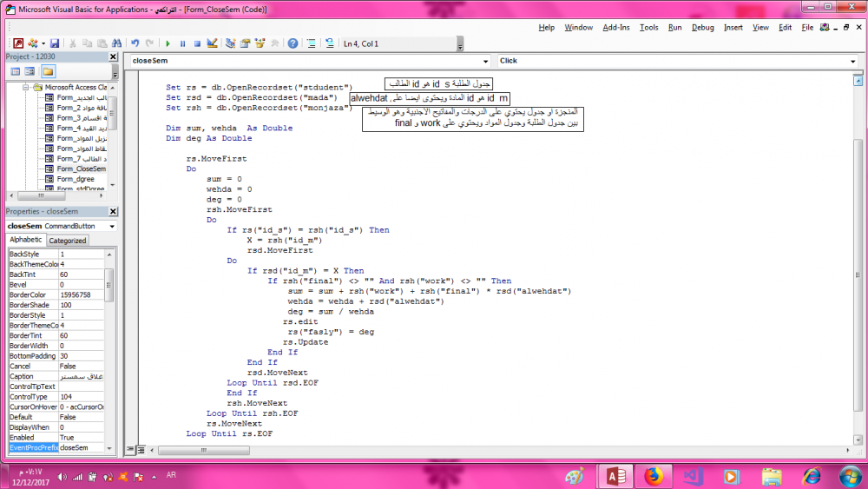The width and height of the screenshot is (868, 489).
Task: Select Form_7 in project tree
Action: pos(82,158)
